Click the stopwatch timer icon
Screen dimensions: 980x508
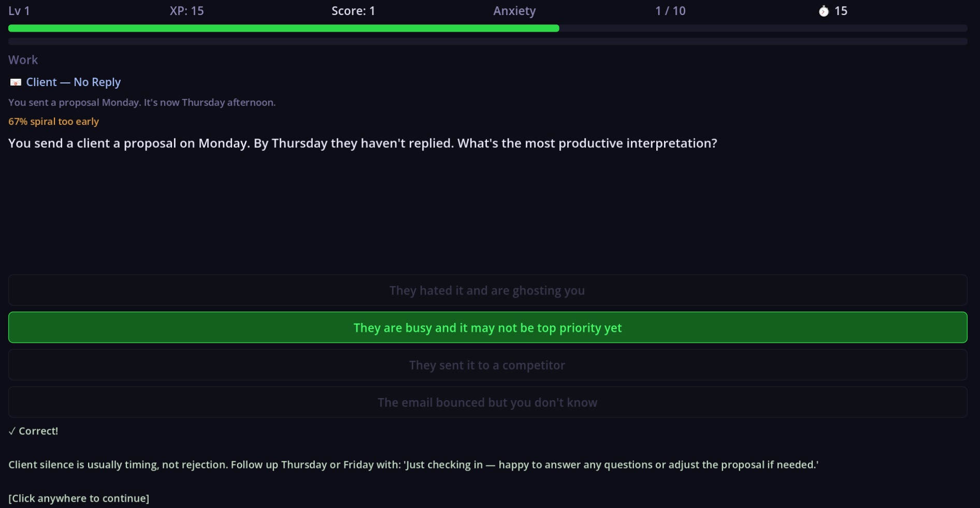tap(824, 11)
